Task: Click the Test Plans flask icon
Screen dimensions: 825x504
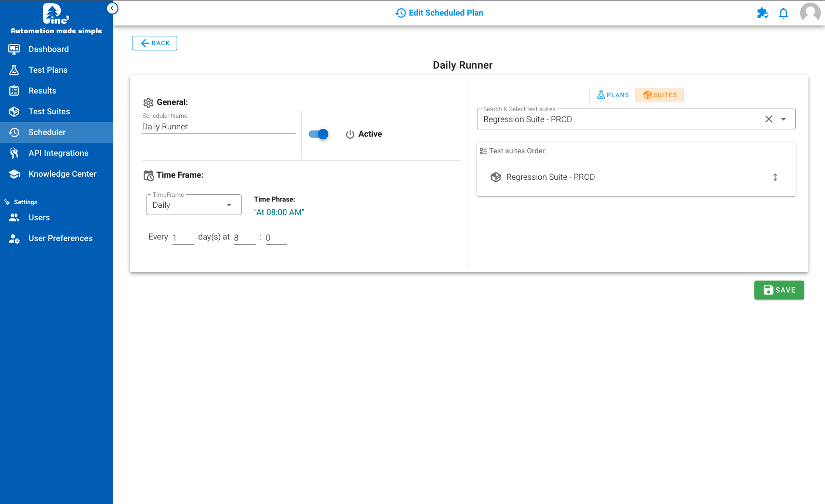Action: click(15, 70)
